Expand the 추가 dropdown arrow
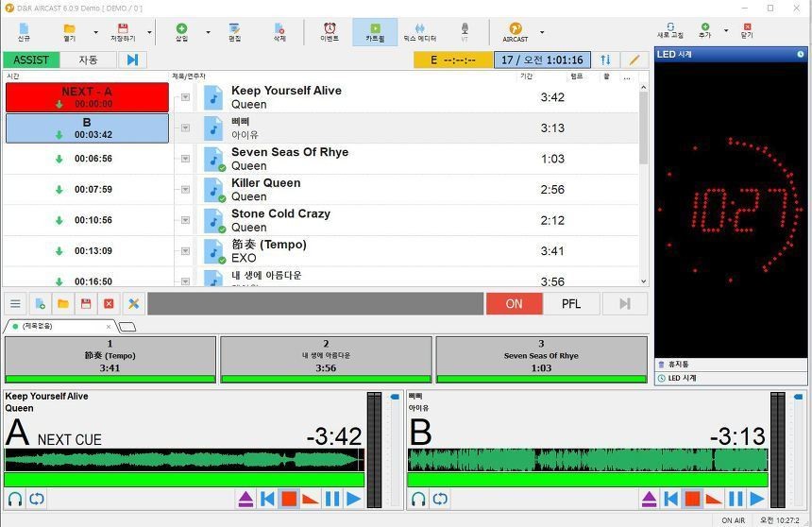 point(726,30)
